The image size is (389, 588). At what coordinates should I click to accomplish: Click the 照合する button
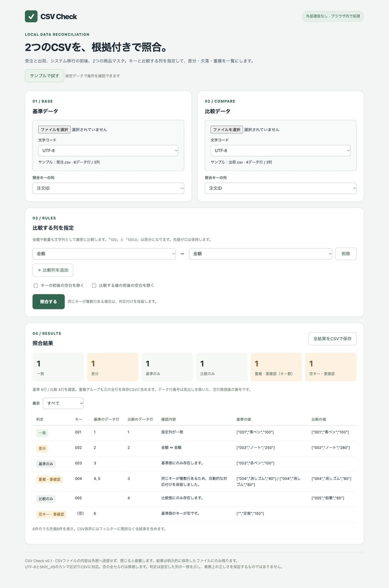(x=48, y=301)
